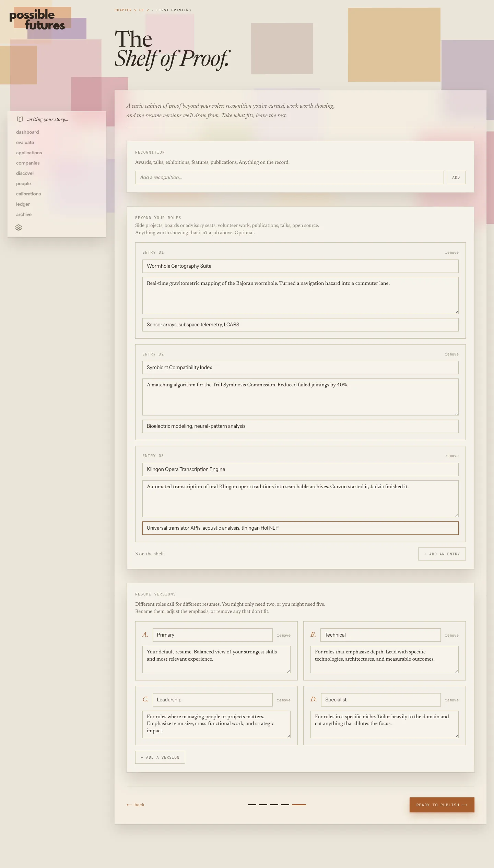Click the back arrow link

[x=136, y=805]
